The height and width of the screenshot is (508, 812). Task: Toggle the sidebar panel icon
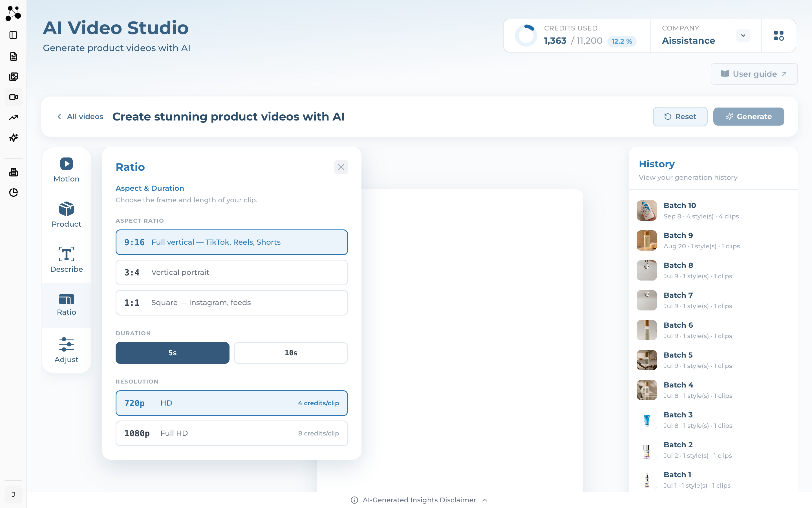[14, 35]
